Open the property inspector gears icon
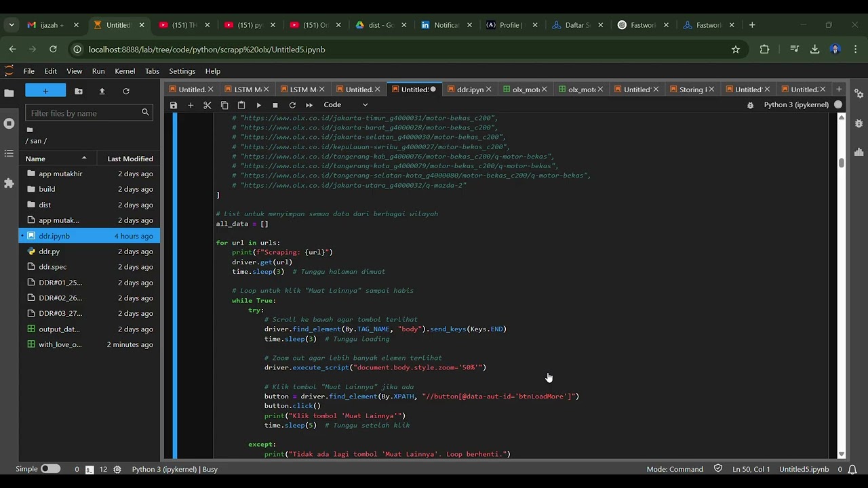Image resolution: width=868 pixels, height=488 pixels. pyautogui.click(x=859, y=94)
